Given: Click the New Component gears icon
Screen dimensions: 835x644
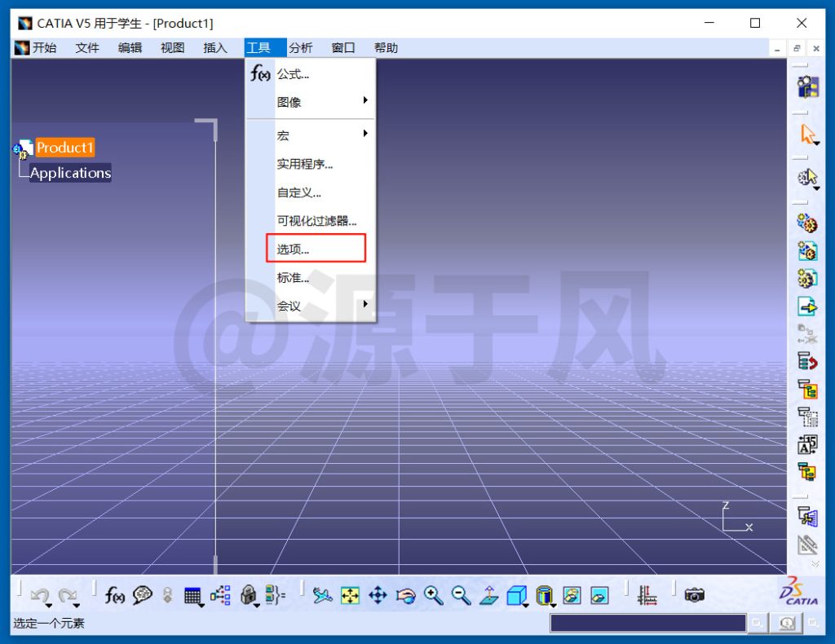Looking at the screenshot, I should (x=807, y=223).
